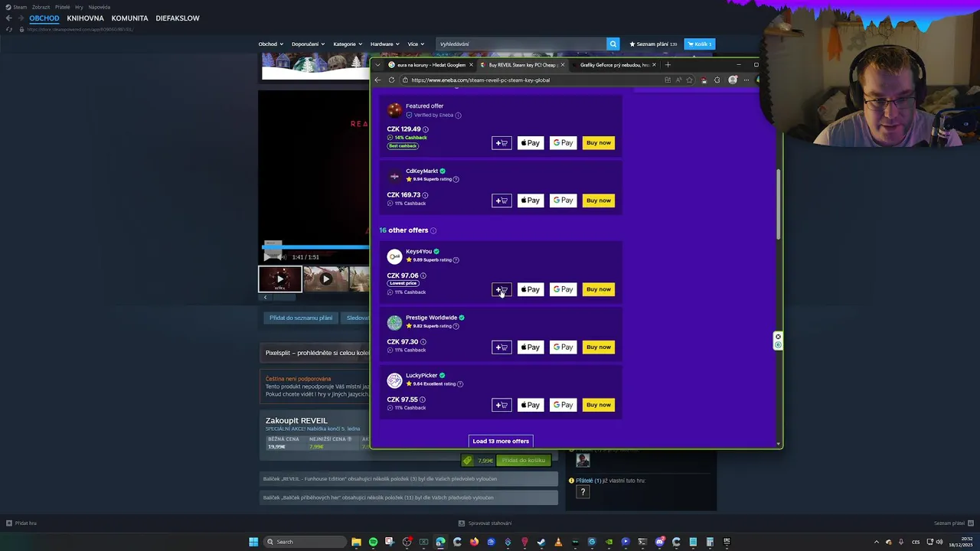Open Edge profile avatar
980x551 pixels.
[733, 80]
